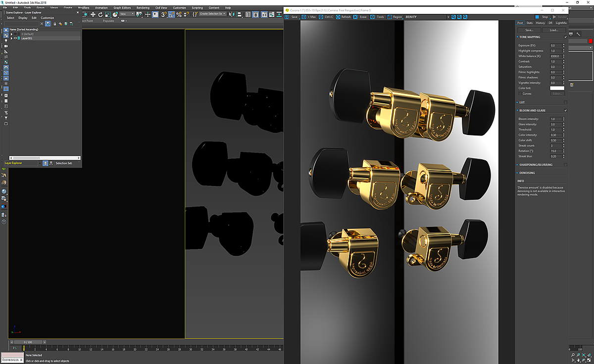This screenshot has width=594, height=364.
Task: Click the Align tool icon
Action: coord(239,14)
